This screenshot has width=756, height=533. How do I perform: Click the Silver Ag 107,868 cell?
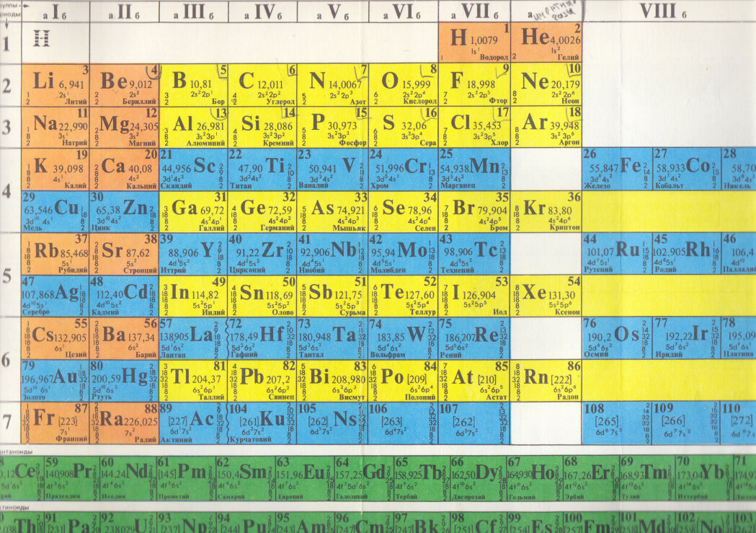(55, 296)
